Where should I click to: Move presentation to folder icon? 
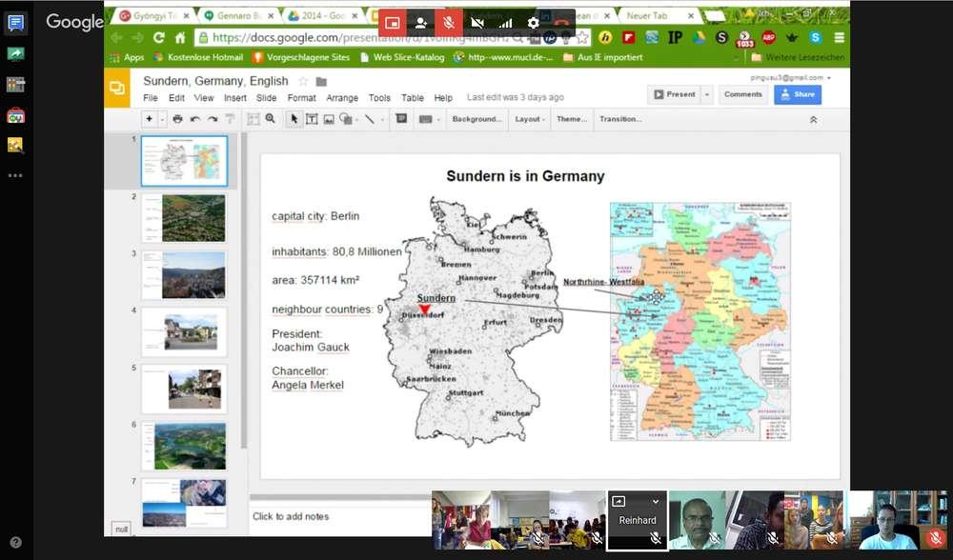321,81
